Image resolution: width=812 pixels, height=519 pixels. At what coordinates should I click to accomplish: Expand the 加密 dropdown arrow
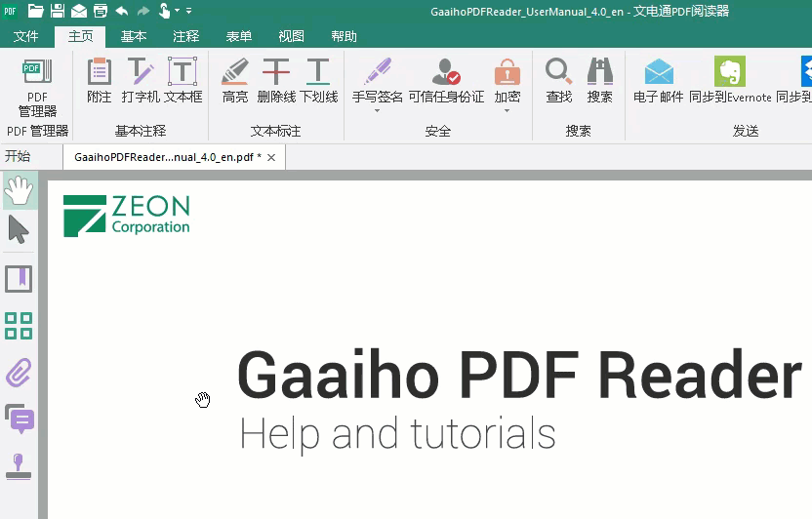[x=507, y=111]
